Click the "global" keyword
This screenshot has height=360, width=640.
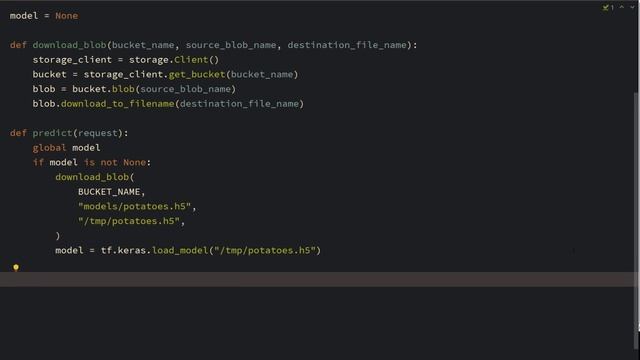pos(49,148)
